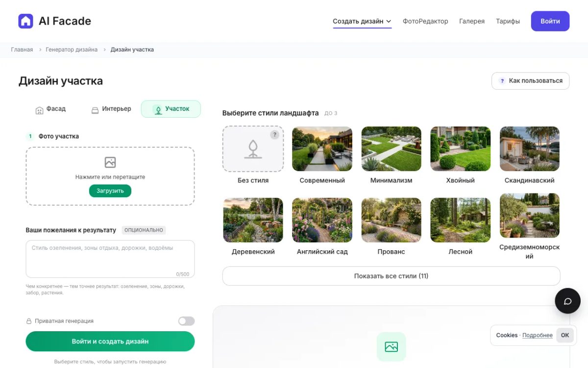Select the Без стиля placeholder card
The width and height of the screenshot is (588, 368).
click(x=253, y=149)
